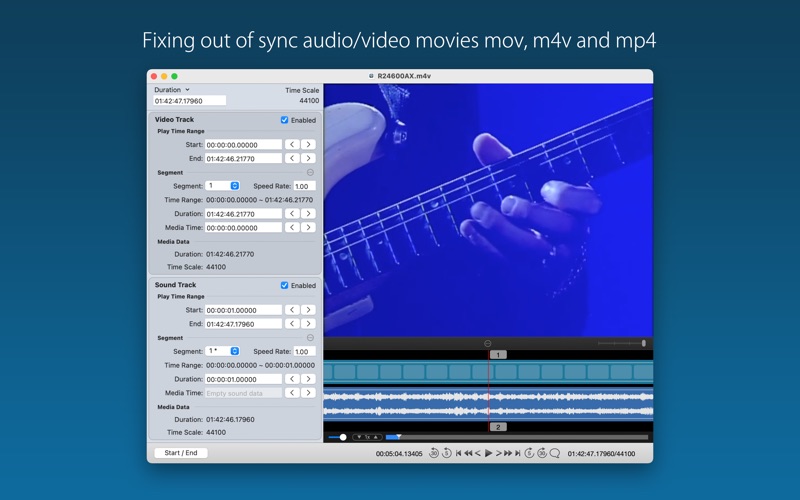800x500 pixels.
Task: Decrement Sound Track Media Time
Action: point(292,392)
